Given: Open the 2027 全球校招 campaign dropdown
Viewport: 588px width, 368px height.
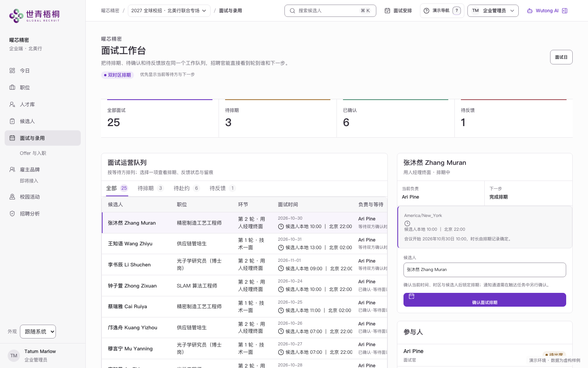Looking at the screenshot, I should [169, 11].
